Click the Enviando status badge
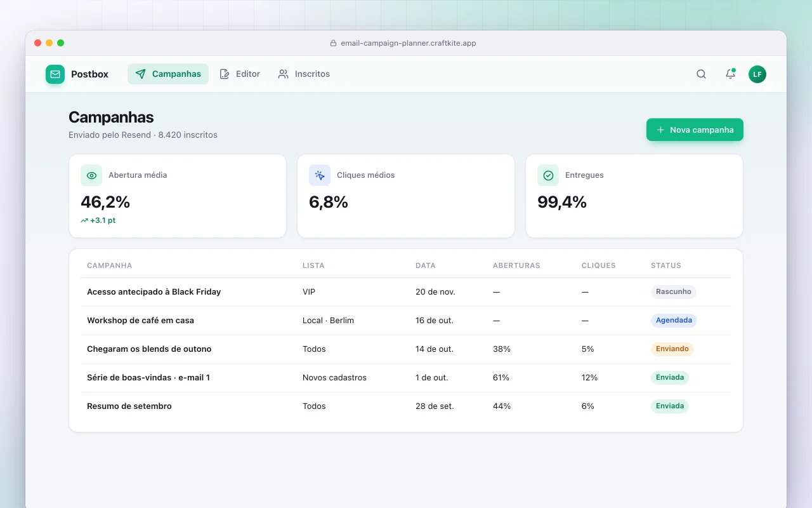Viewport: 812px width, 508px height. coord(672,349)
